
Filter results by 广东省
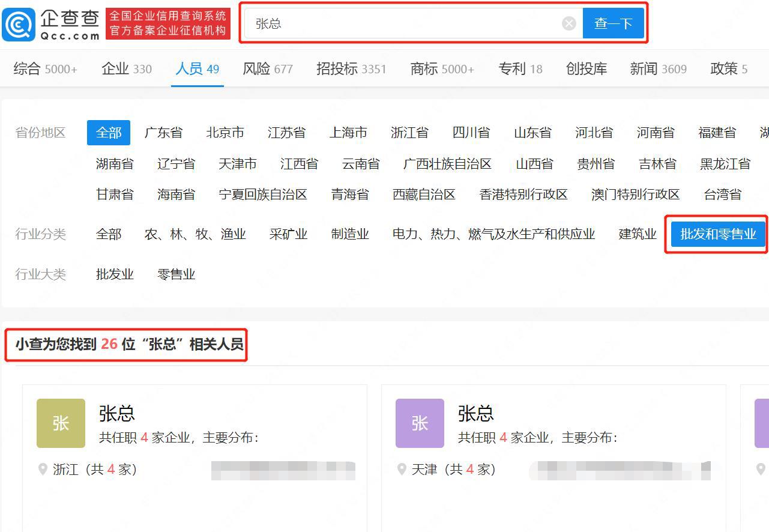click(163, 132)
